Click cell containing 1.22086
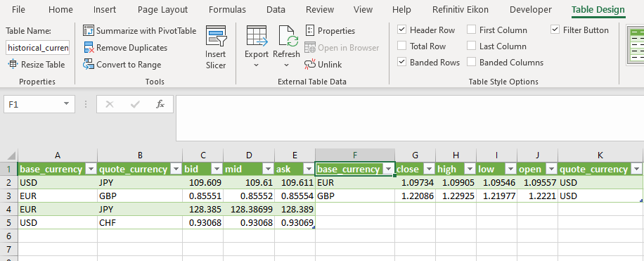644x261 pixels. click(416, 196)
